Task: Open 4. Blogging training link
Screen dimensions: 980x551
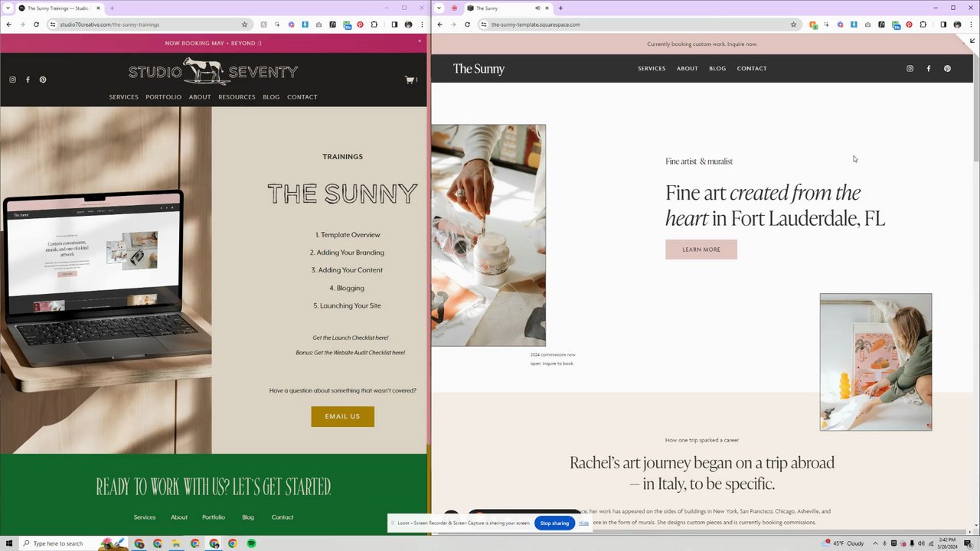Action: click(347, 288)
